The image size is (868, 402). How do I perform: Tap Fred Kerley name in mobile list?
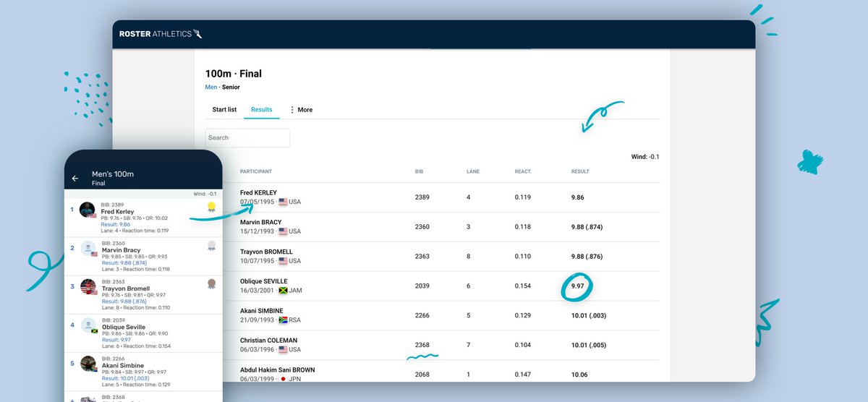click(x=118, y=212)
